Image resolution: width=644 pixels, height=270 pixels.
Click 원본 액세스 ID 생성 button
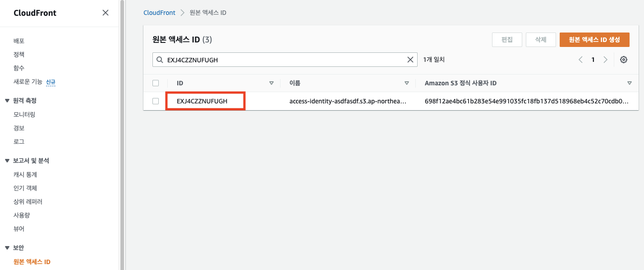pyautogui.click(x=594, y=40)
